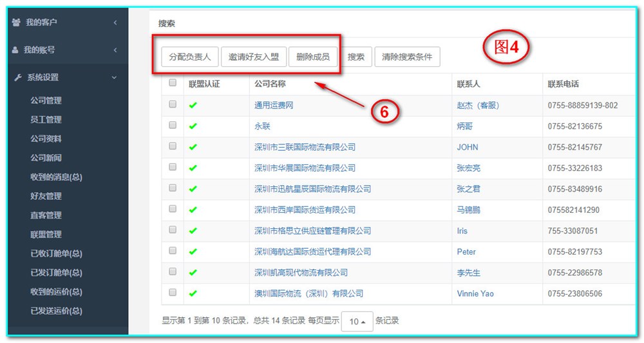Open 好友管理 in the sidebar
This screenshot has width=644, height=343.
(x=46, y=196)
